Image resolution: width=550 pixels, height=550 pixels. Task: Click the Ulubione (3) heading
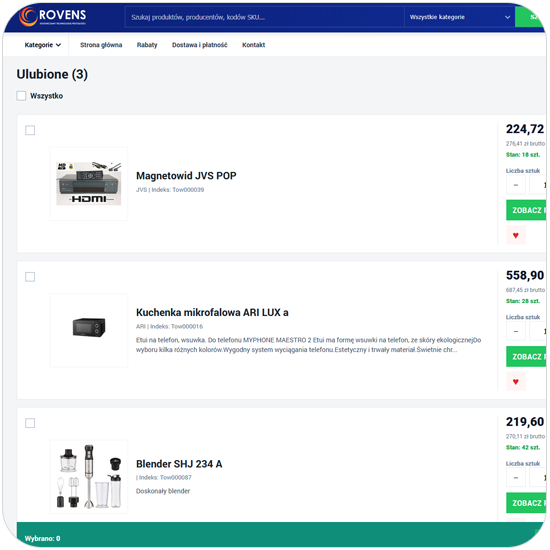(52, 74)
